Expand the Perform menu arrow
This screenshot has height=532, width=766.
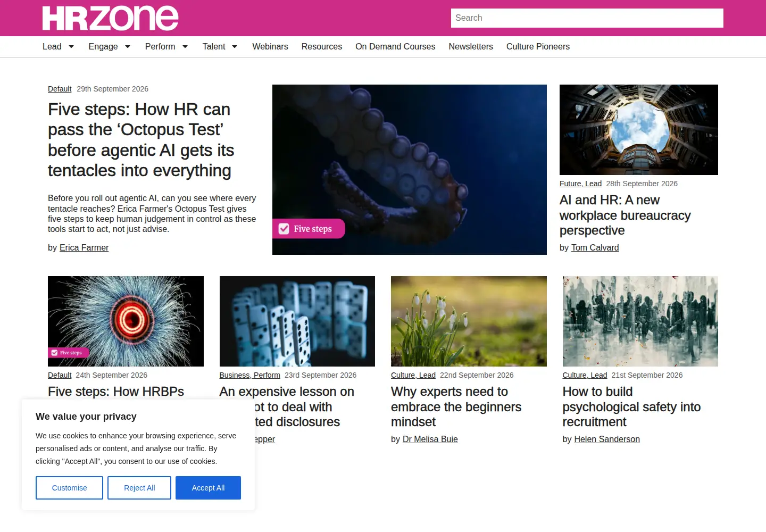[x=185, y=47]
